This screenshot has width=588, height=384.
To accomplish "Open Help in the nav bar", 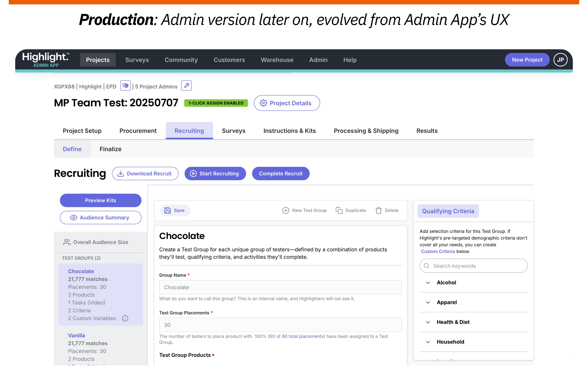I will (x=350, y=60).
